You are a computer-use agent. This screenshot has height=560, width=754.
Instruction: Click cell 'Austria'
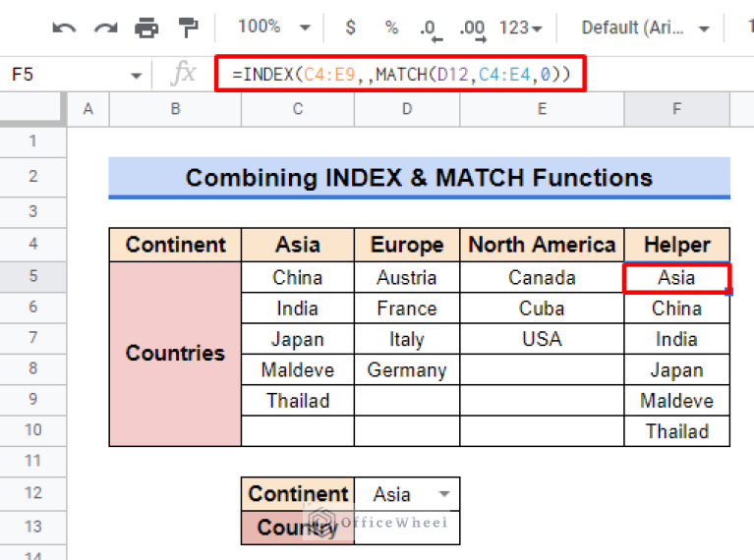(x=407, y=277)
